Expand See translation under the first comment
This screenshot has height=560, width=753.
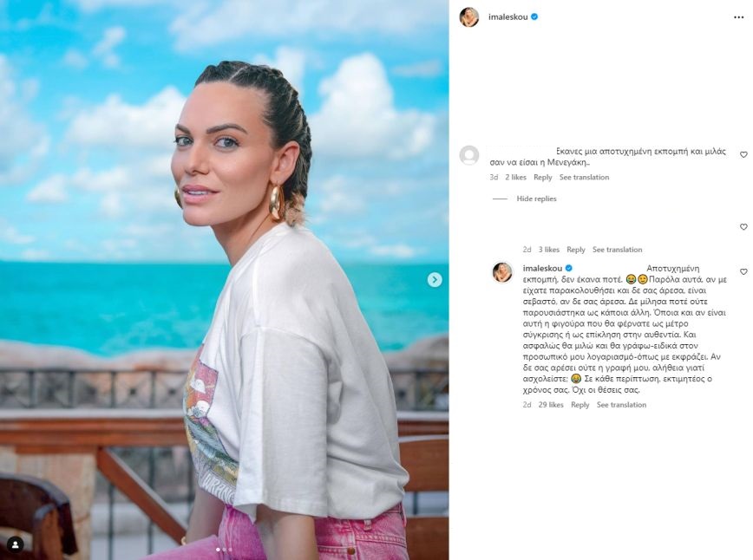tap(584, 177)
